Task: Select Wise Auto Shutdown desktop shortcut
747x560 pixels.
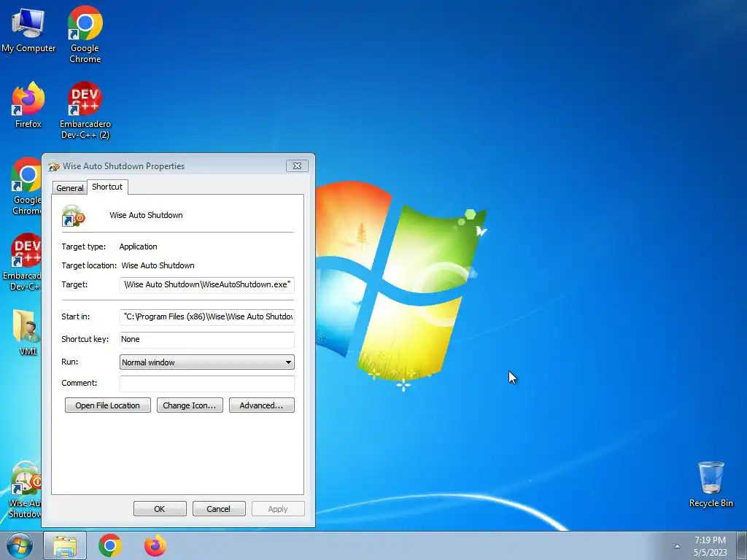Action: [x=25, y=489]
